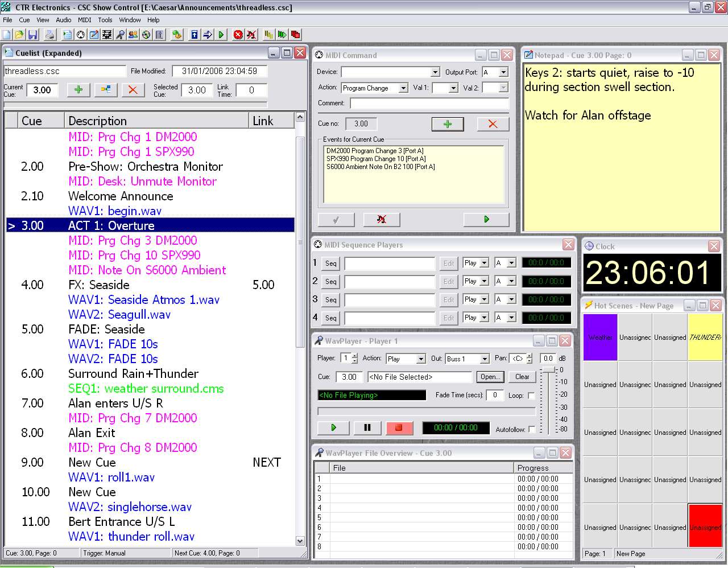
Task: Toggle the Autofollow checkbox in WavPlayer
Action: pyautogui.click(x=531, y=430)
